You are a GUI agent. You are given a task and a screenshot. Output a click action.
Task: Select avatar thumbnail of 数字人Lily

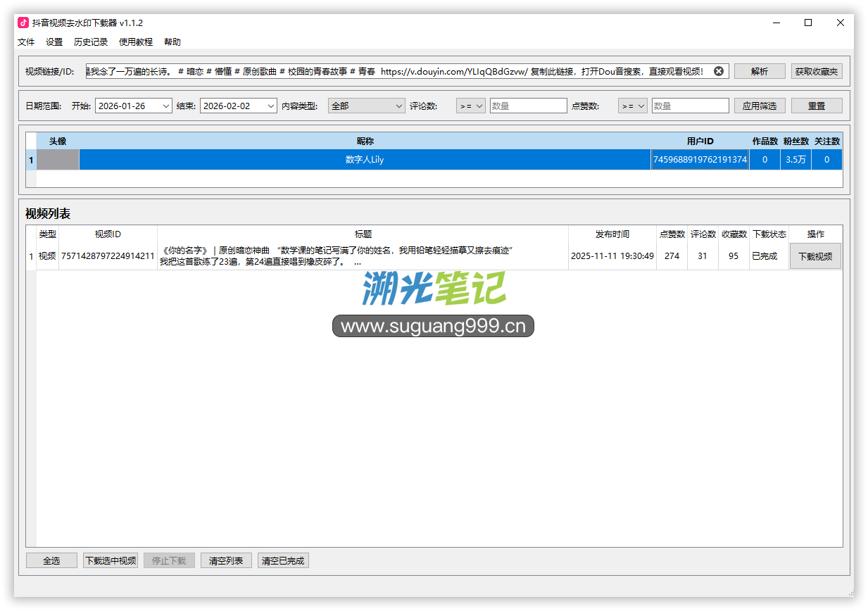pyautogui.click(x=58, y=160)
